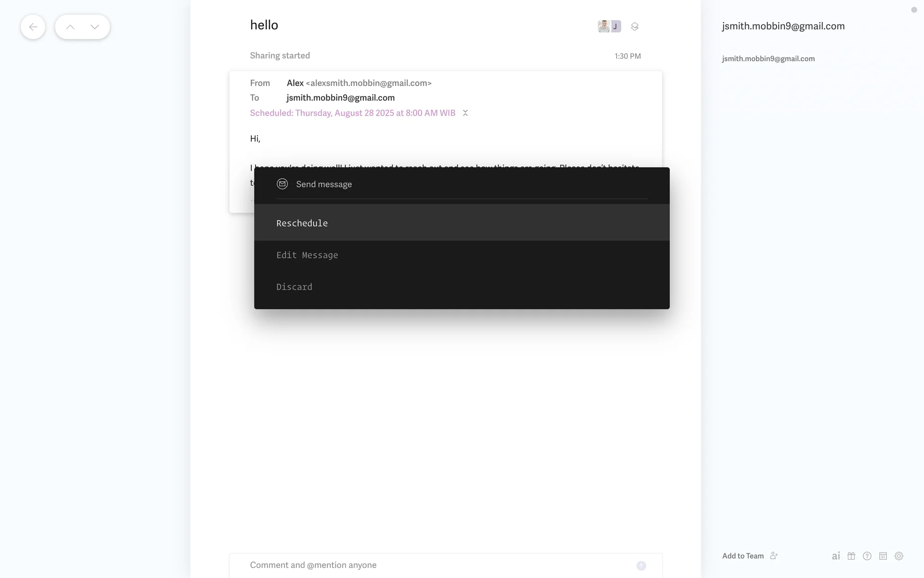The height and width of the screenshot is (578, 924).
Task: Open the ai assistant icon
Action: [836, 556]
